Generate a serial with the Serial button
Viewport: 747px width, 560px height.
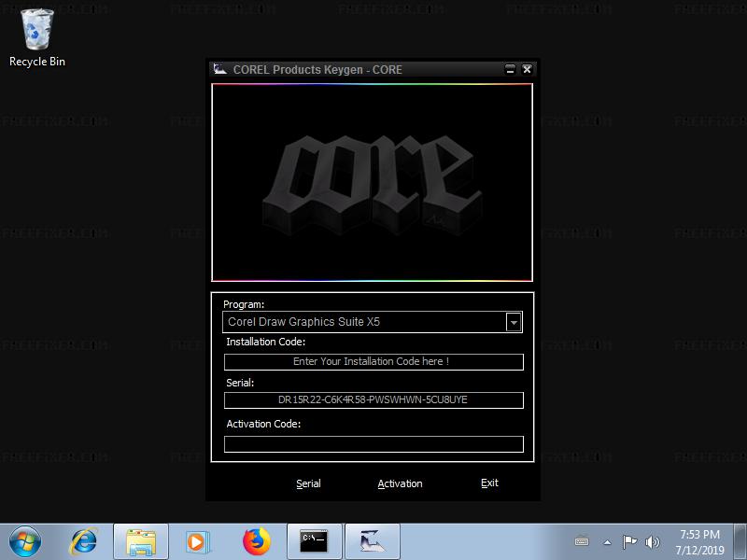pyautogui.click(x=308, y=483)
